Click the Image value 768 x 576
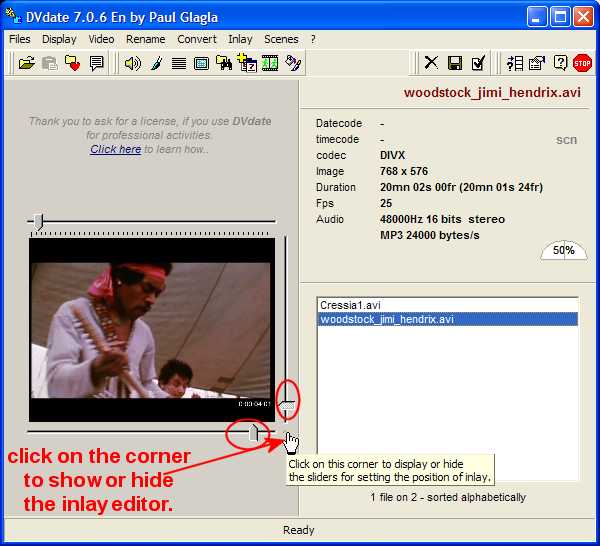The image size is (600, 546). pyautogui.click(x=404, y=171)
